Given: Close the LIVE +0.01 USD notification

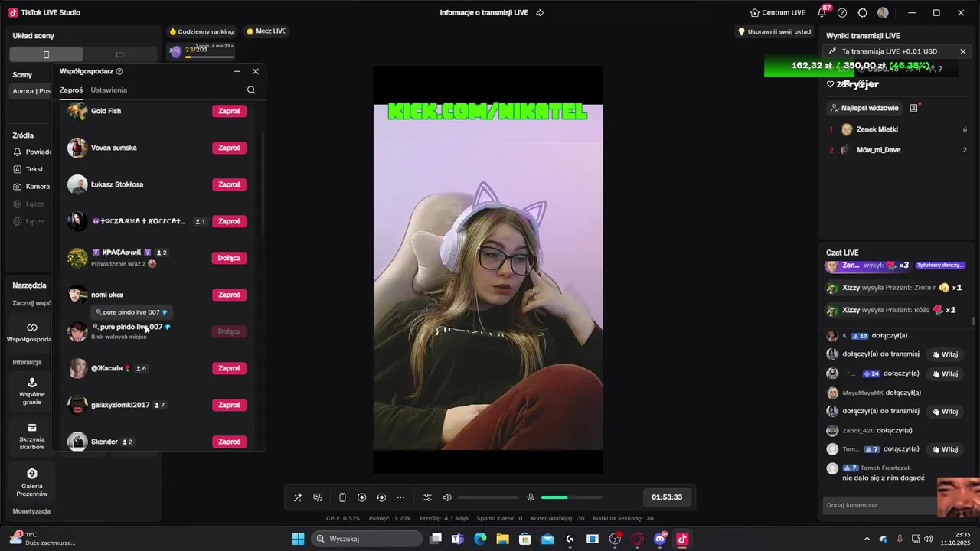Looking at the screenshot, I should pyautogui.click(x=963, y=51).
